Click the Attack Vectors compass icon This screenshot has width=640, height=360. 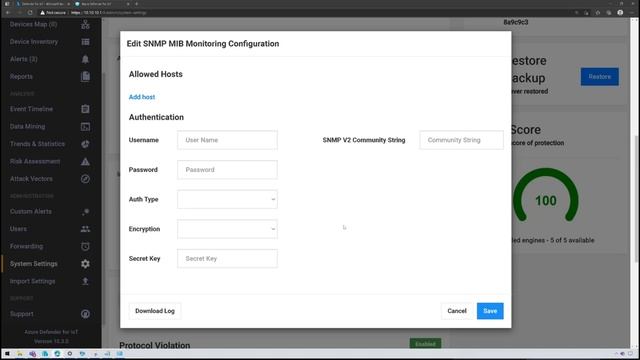click(x=85, y=179)
